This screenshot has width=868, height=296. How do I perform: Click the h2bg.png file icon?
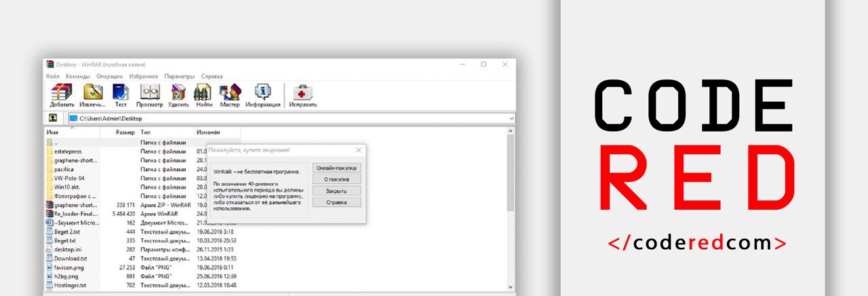pyautogui.click(x=50, y=276)
